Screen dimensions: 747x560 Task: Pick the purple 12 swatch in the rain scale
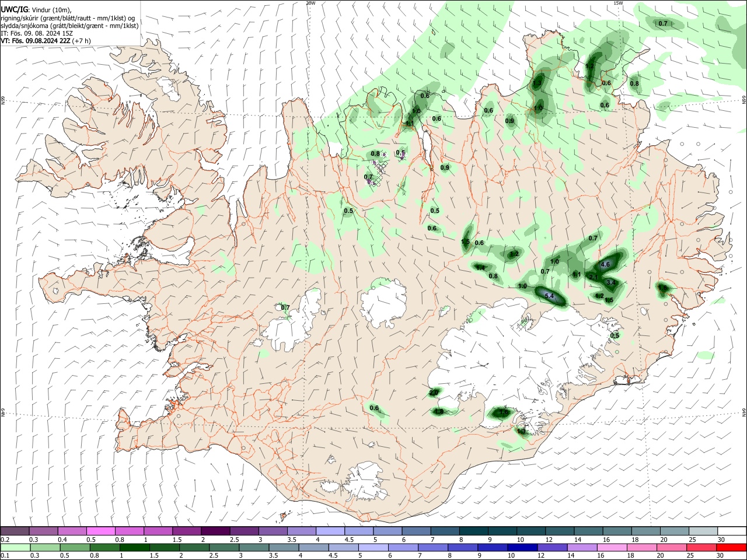[551, 547]
